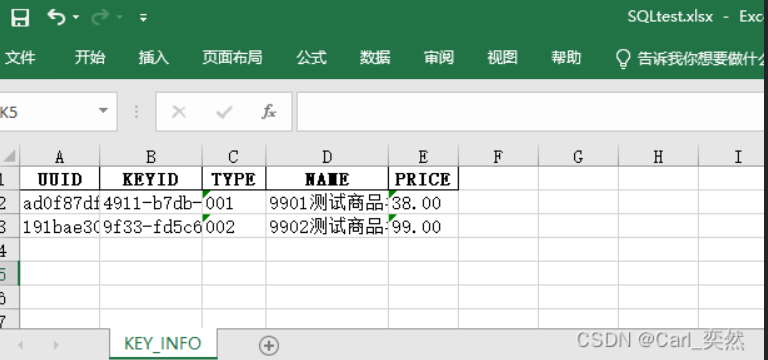
Task: Select column D header
Action: [327, 156]
